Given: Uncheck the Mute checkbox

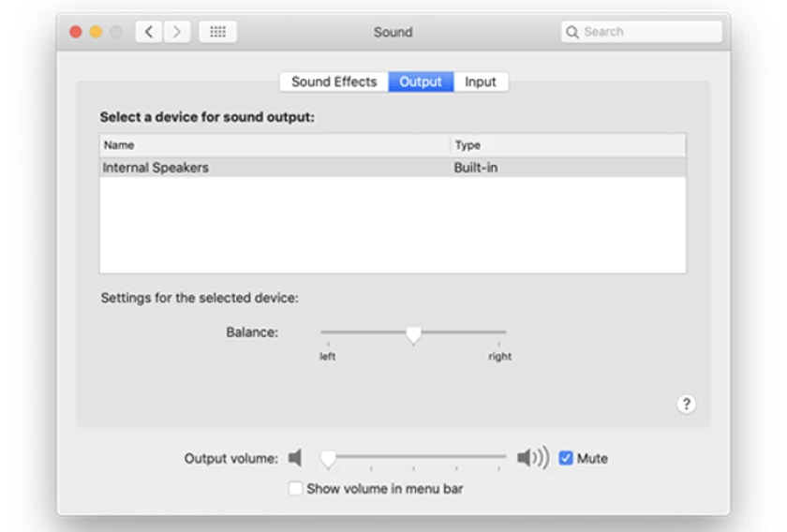Looking at the screenshot, I should pos(566,458).
